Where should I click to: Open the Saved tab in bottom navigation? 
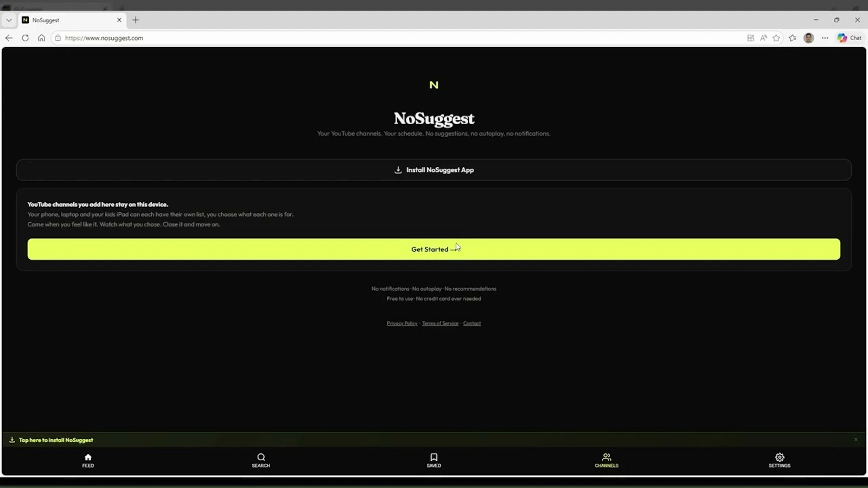(x=433, y=460)
